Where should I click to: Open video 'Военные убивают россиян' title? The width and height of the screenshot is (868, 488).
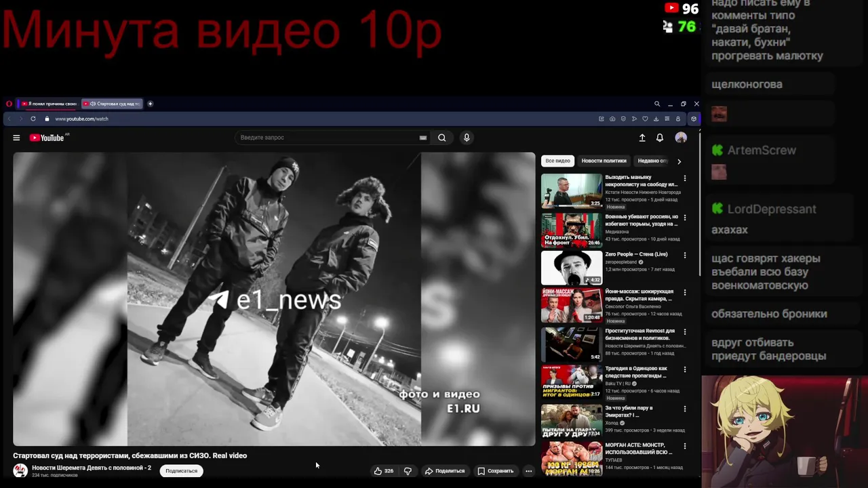coord(642,220)
